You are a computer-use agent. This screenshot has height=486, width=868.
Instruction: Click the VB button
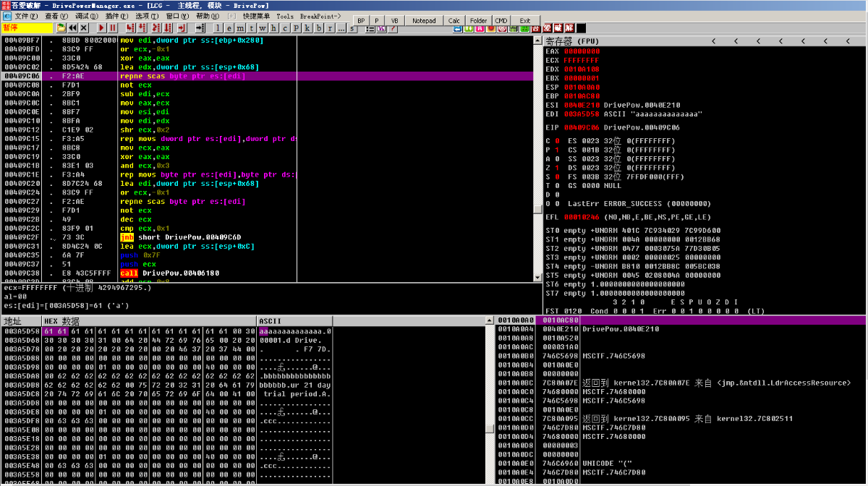[x=394, y=20]
